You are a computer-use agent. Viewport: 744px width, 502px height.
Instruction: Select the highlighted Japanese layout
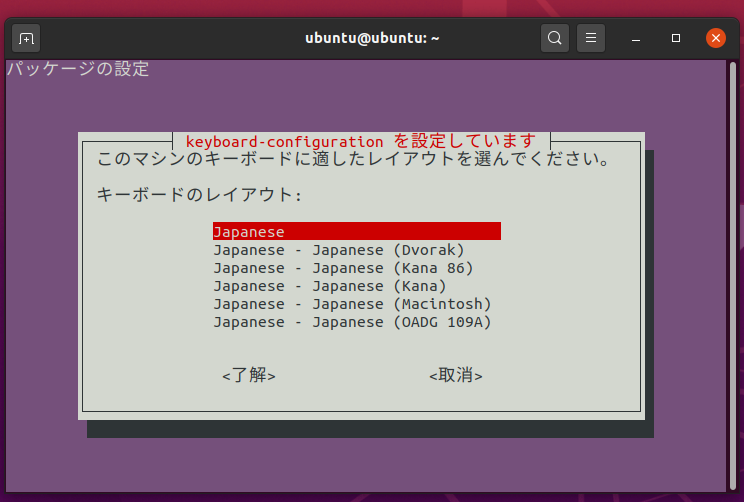(357, 232)
